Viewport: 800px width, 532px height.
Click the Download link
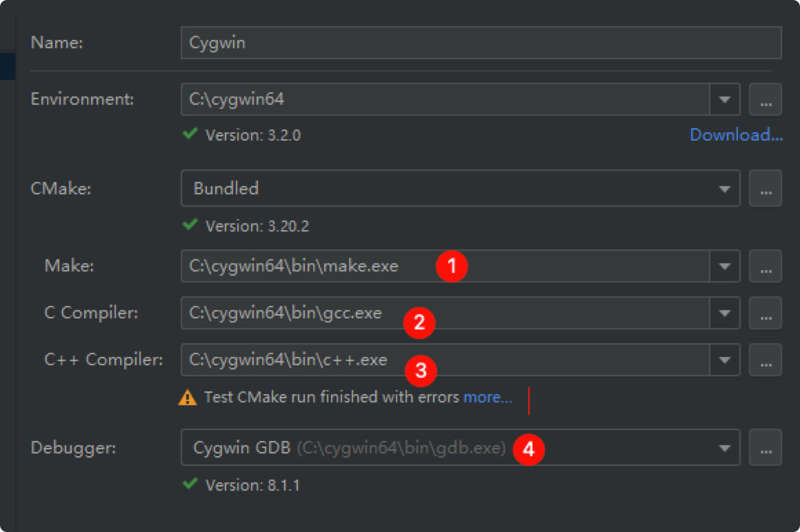coord(736,134)
